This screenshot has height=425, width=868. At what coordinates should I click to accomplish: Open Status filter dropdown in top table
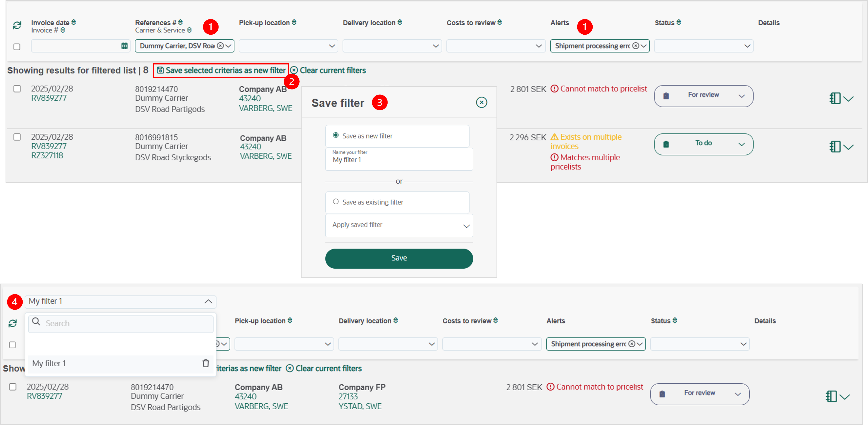pyautogui.click(x=704, y=46)
